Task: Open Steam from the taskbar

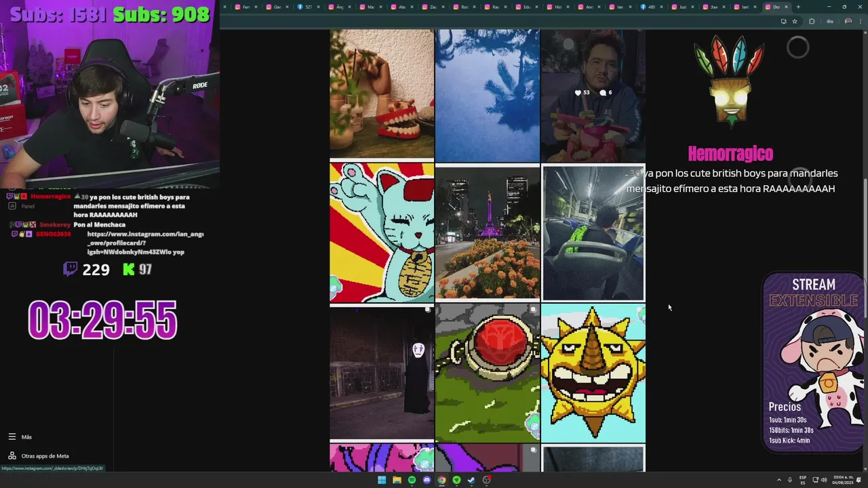Action: (x=471, y=480)
